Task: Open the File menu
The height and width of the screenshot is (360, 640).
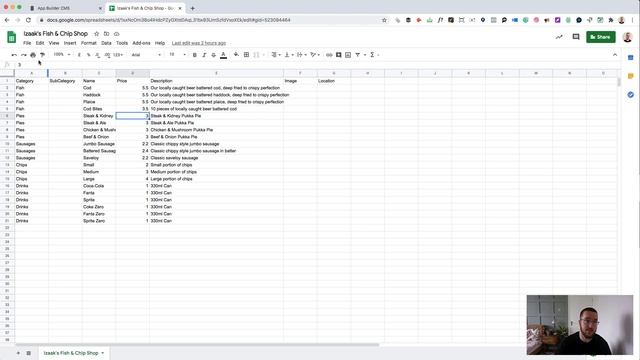Action: [27, 43]
